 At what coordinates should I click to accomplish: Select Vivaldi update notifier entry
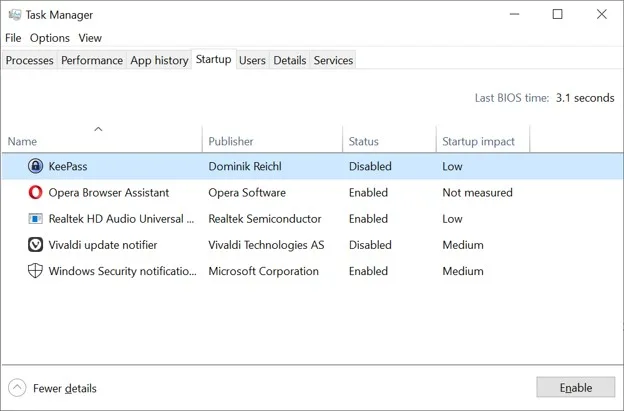pyautogui.click(x=103, y=245)
